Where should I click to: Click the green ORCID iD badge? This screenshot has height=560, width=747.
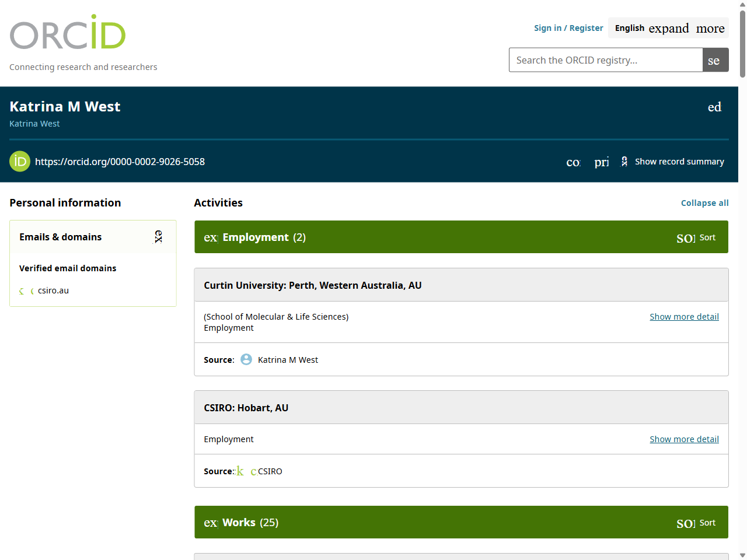(20, 162)
